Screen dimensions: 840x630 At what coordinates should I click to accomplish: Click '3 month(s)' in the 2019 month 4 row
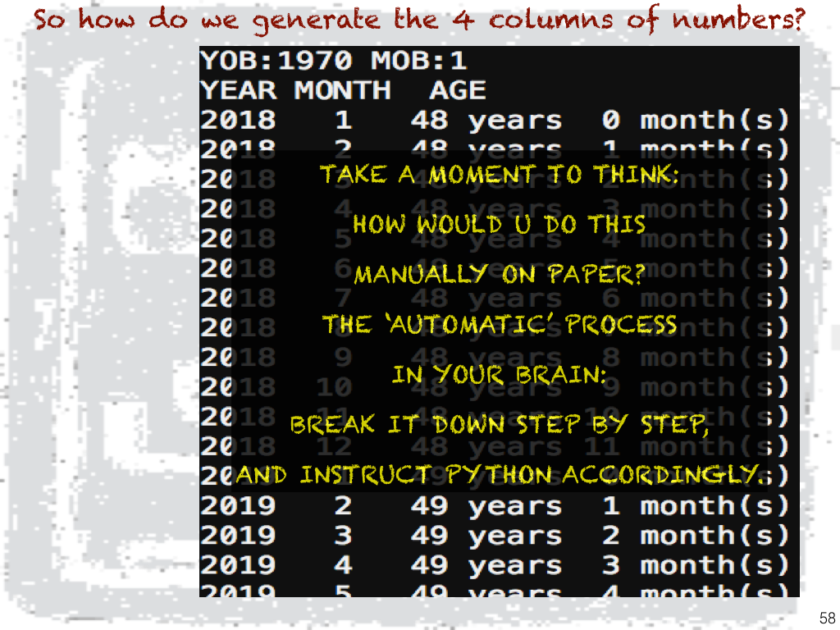694,565
